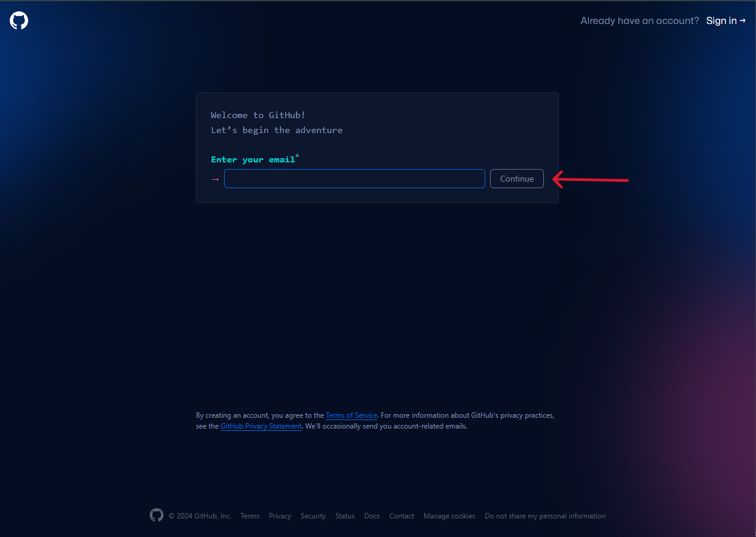The height and width of the screenshot is (537, 756).
Task: Open the Docs footer link
Action: click(x=371, y=515)
